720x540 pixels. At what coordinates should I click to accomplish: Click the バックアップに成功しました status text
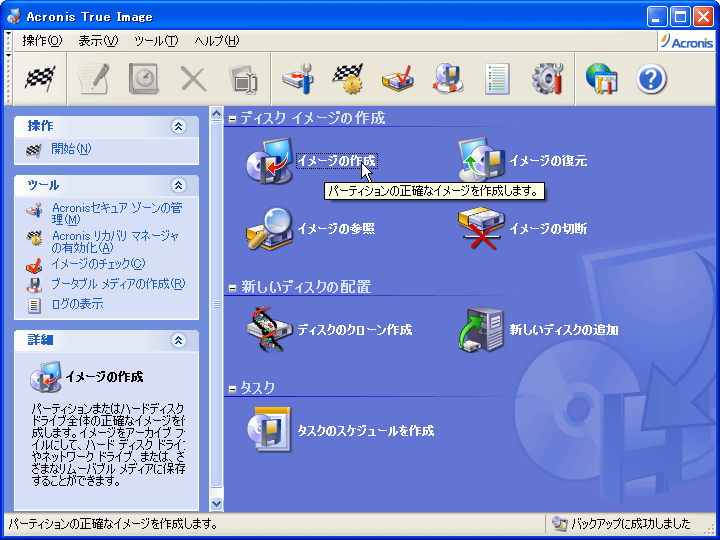pos(630,524)
